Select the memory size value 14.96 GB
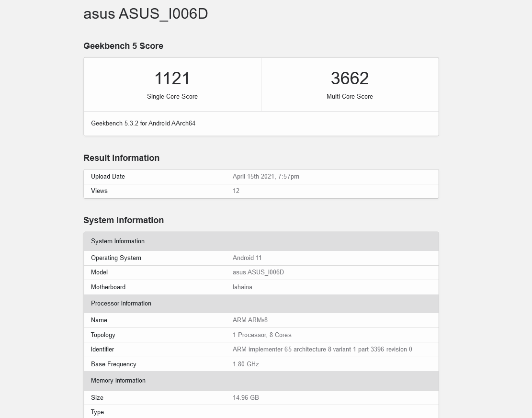This screenshot has height=418, width=532. point(246,398)
